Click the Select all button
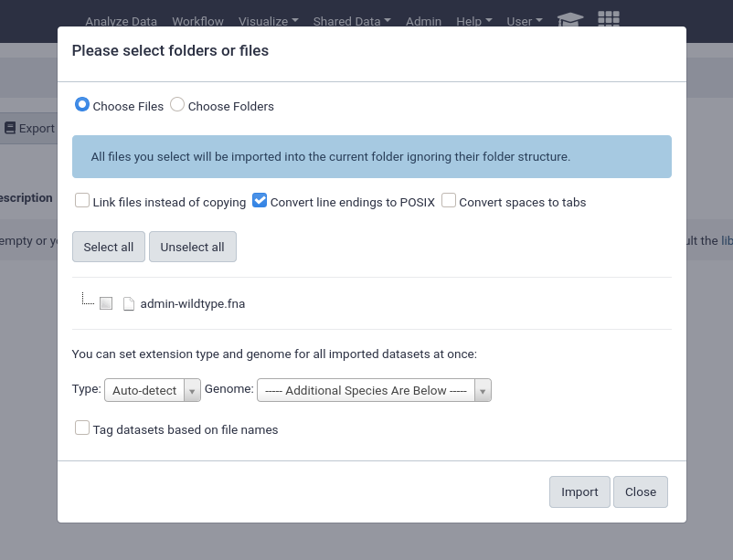The height and width of the screenshot is (560, 733). (x=109, y=247)
